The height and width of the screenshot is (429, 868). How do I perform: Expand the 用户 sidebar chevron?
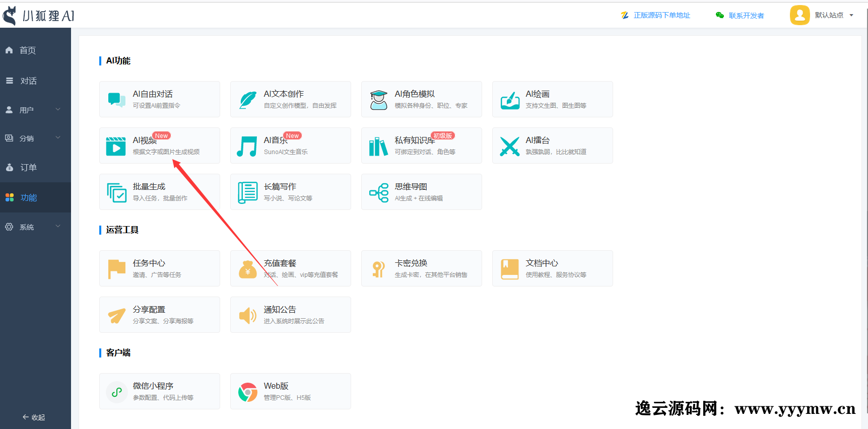click(x=58, y=109)
